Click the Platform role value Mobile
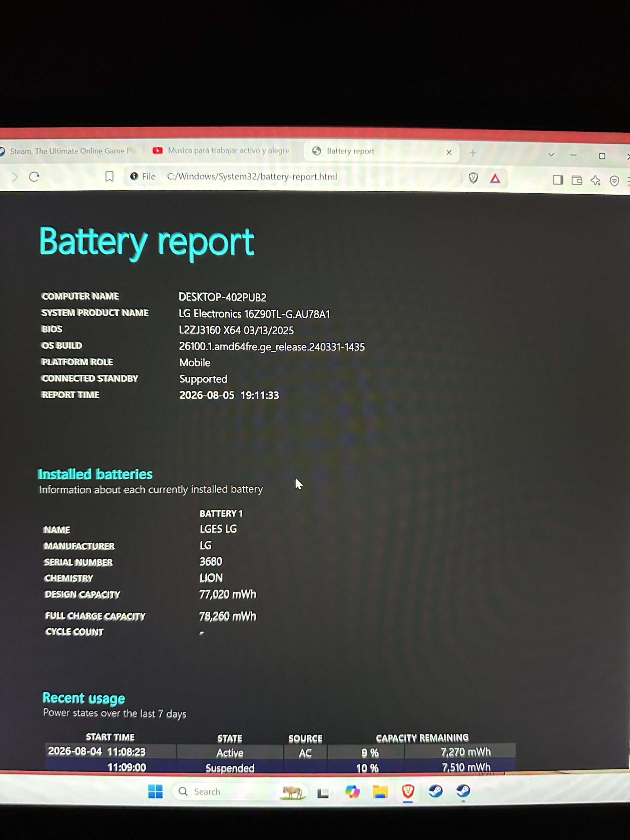The height and width of the screenshot is (840, 630). click(x=195, y=363)
